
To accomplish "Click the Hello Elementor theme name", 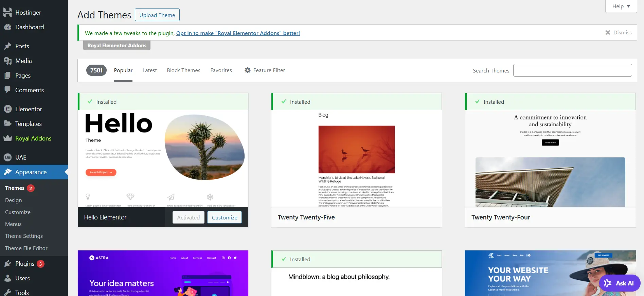I will [x=105, y=217].
